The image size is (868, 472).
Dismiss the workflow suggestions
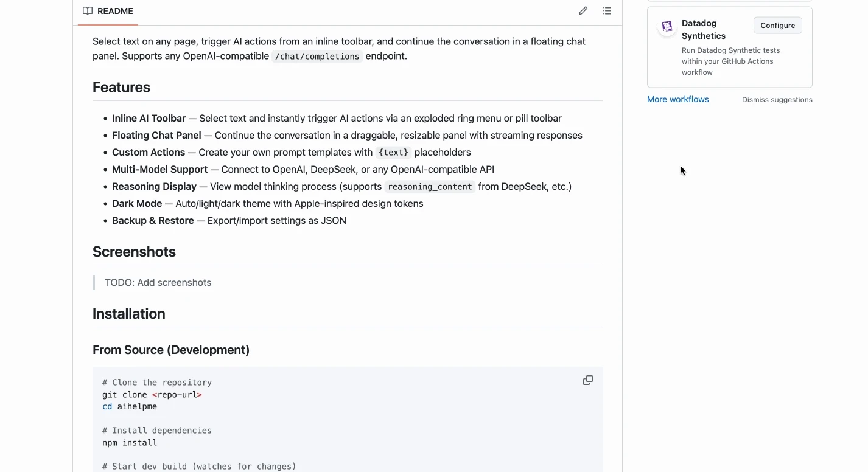click(777, 100)
